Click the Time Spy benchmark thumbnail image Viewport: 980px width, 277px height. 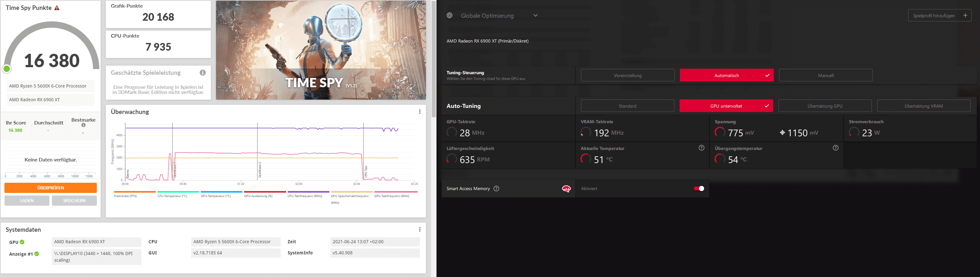pos(321,50)
